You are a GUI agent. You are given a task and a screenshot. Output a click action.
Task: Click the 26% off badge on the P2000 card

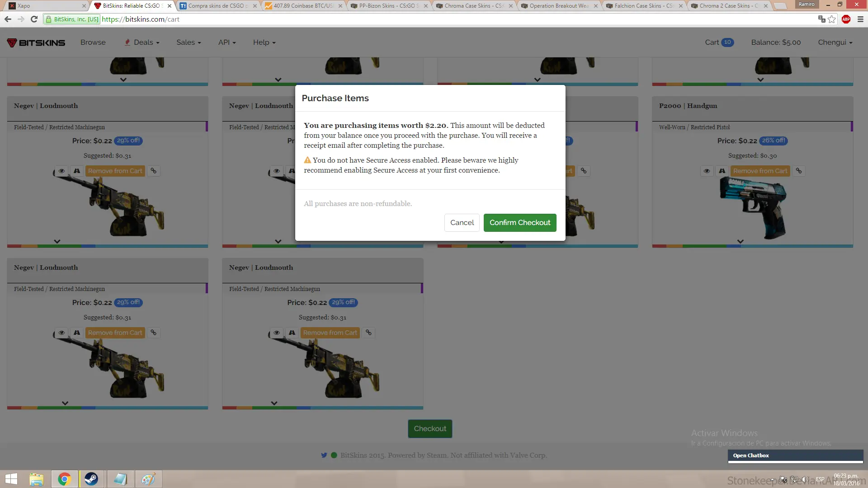[774, 141]
